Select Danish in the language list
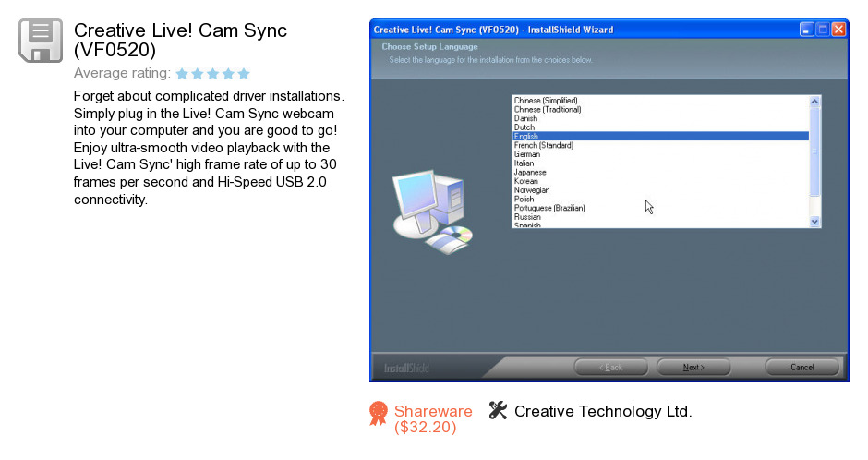Screen dimensions: 868x460 (x=660, y=118)
